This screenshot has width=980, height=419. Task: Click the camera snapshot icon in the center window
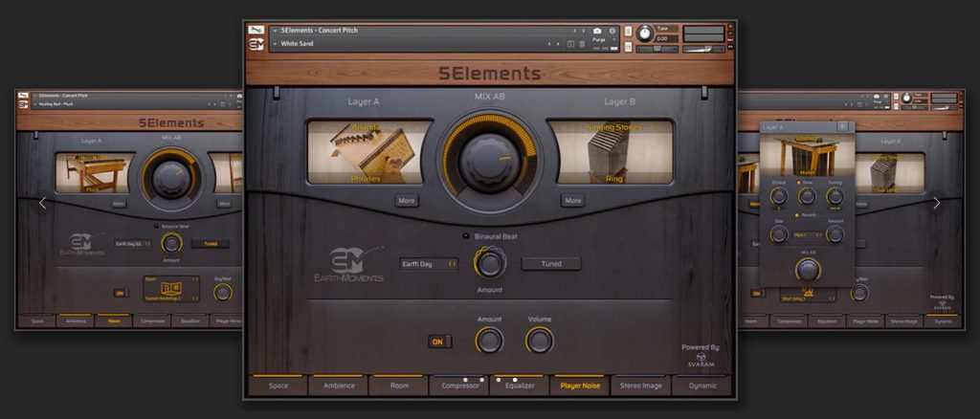pyautogui.click(x=597, y=31)
